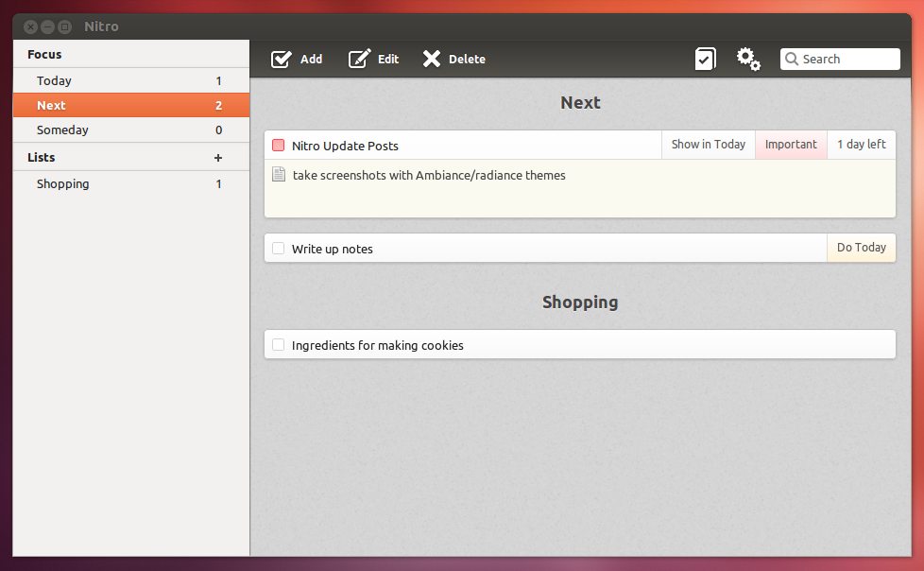Click the Next heading above tasks
Viewport: 924px width, 571px height.
point(580,103)
